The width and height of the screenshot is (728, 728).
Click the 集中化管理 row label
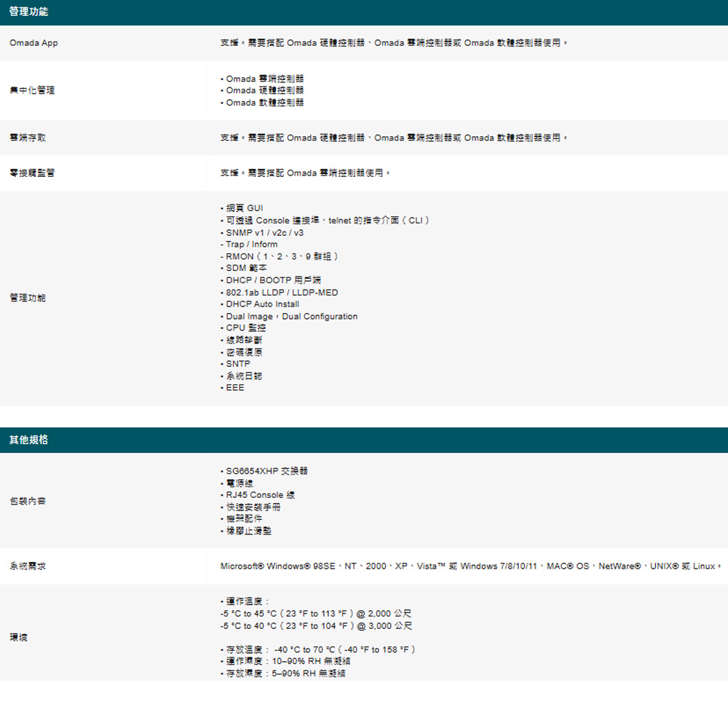pyautogui.click(x=32, y=90)
